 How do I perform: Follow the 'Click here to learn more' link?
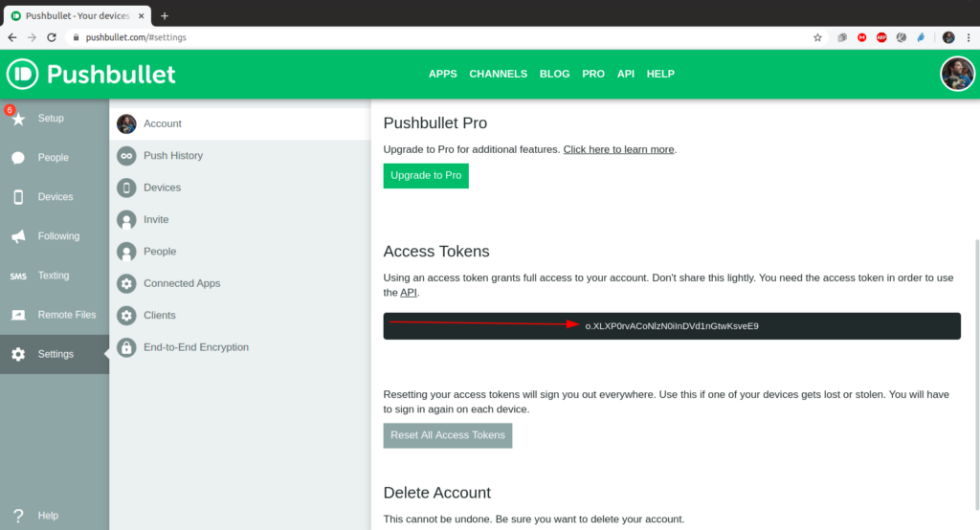pyautogui.click(x=619, y=149)
